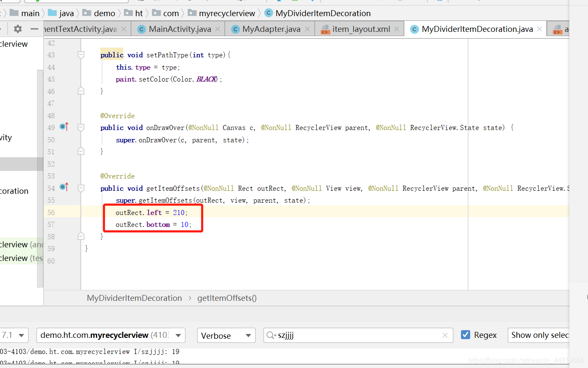Click MyDividerItemDecoration in bottom editor breadcrumb
588x368 pixels.
(134, 298)
